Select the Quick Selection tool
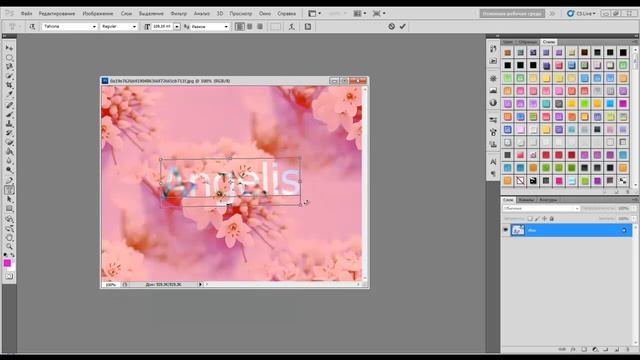 pos(9,76)
